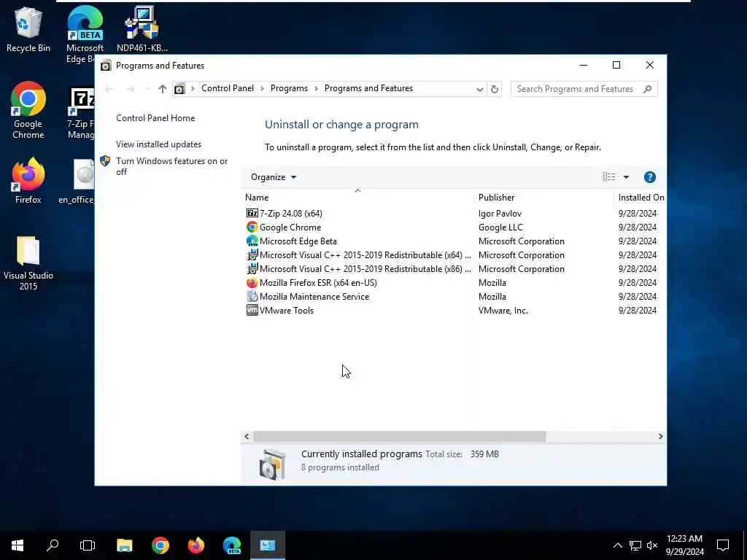Select the NDP461-KB desktop installer icon
Image resolution: width=747 pixels, height=560 pixels.
142,28
